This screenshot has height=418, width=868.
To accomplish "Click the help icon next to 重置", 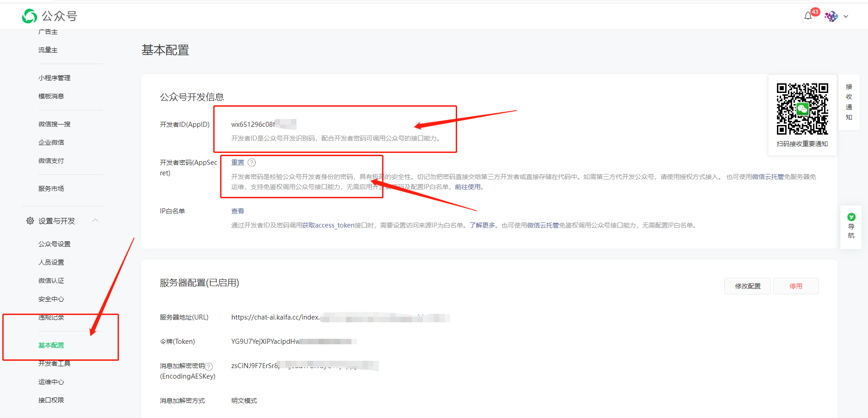I will [252, 163].
